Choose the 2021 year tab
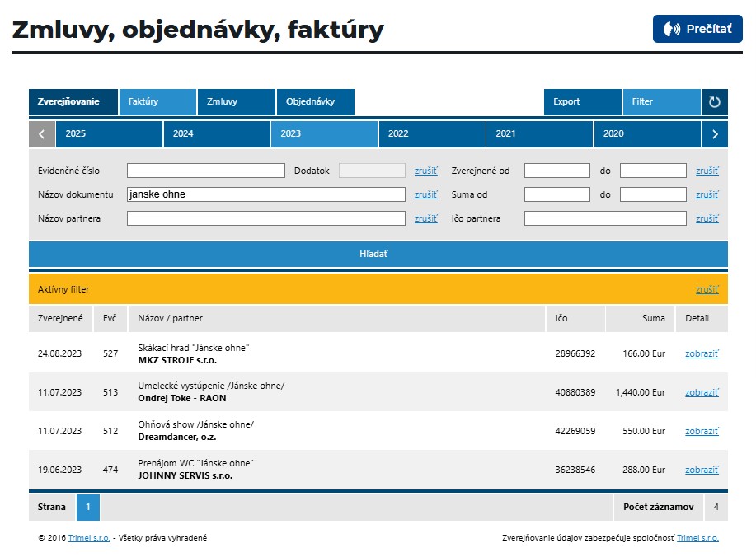756x557 pixels. [x=538, y=134]
